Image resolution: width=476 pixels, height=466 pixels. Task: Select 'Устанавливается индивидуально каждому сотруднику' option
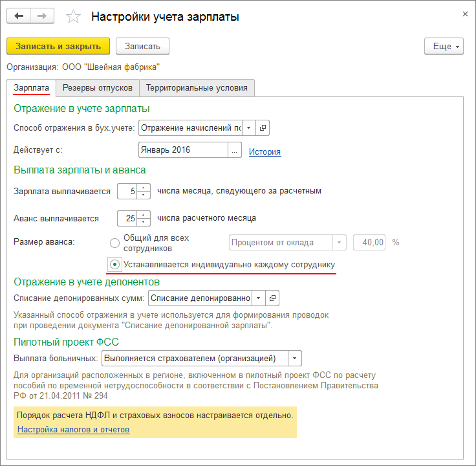(114, 265)
